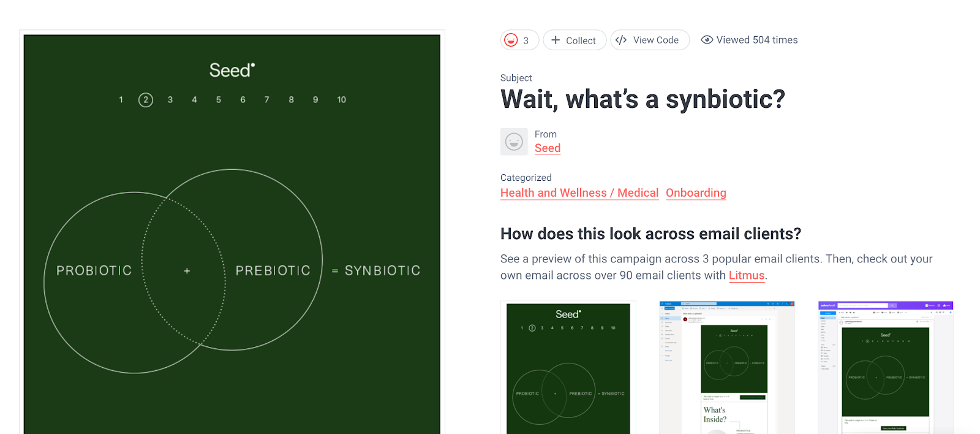Click the Viewed 504 times text
Screen dimensions: 980x434
click(x=757, y=40)
